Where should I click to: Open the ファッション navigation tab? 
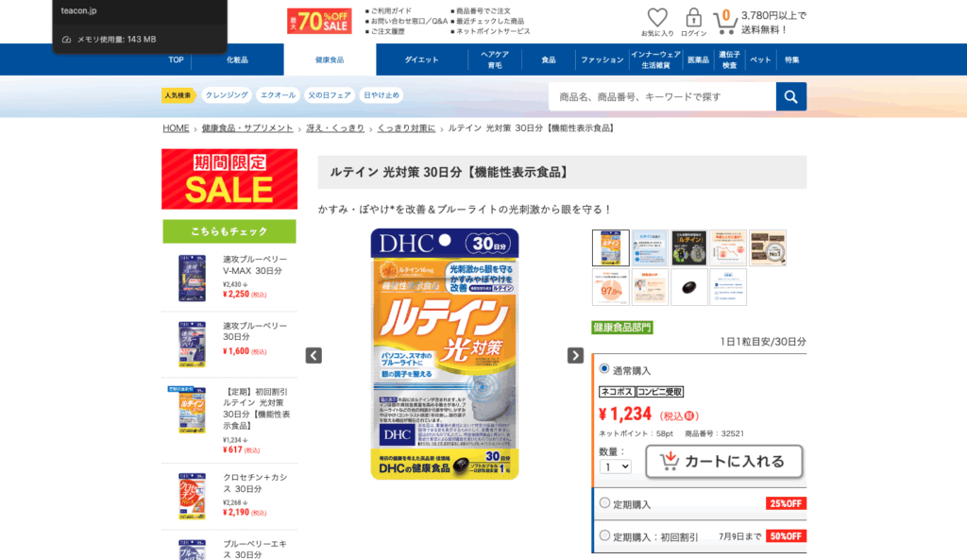(602, 59)
